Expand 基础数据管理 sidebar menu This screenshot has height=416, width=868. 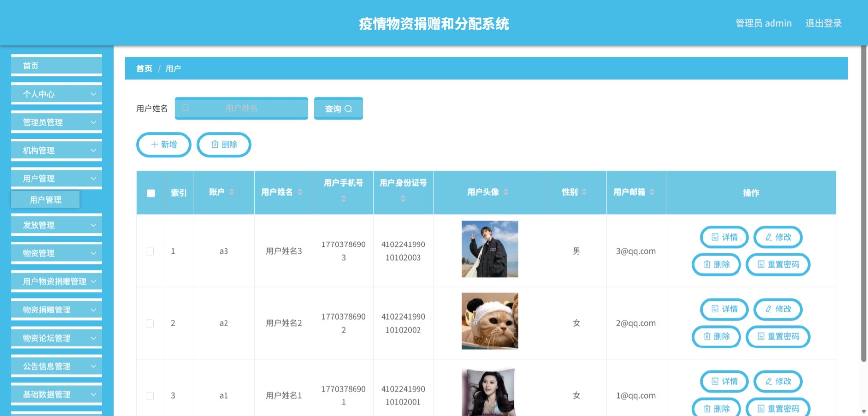pos(57,394)
